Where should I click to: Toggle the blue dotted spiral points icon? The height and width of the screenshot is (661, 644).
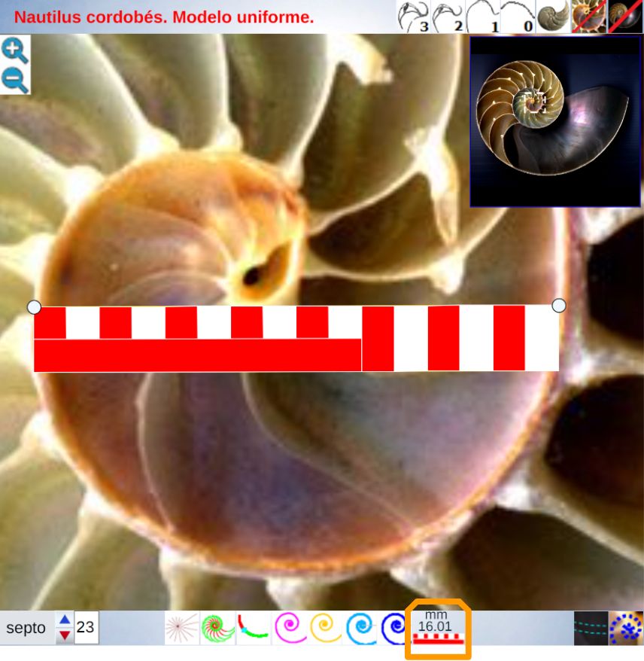point(626,628)
